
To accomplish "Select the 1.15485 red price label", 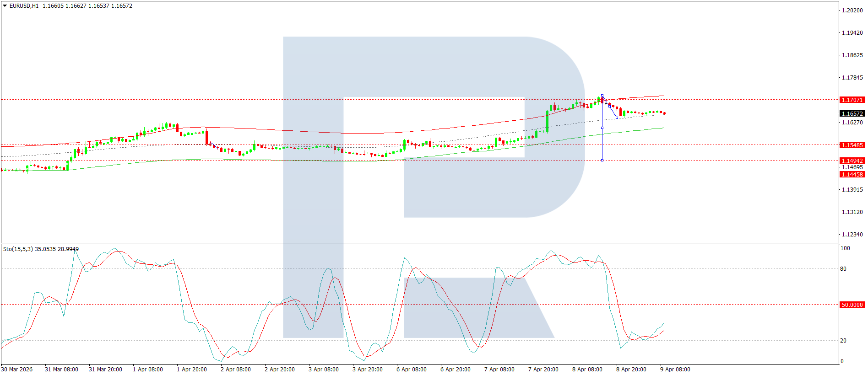I will tap(852, 145).
